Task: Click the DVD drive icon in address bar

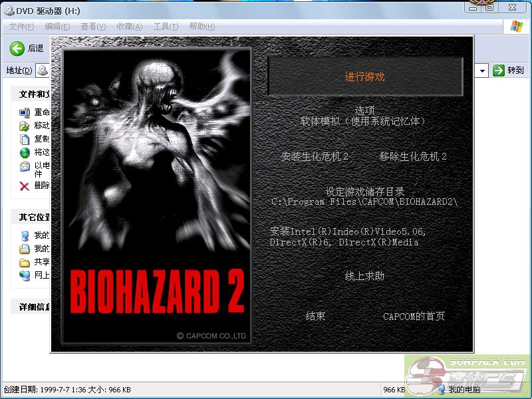Action: (x=43, y=70)
